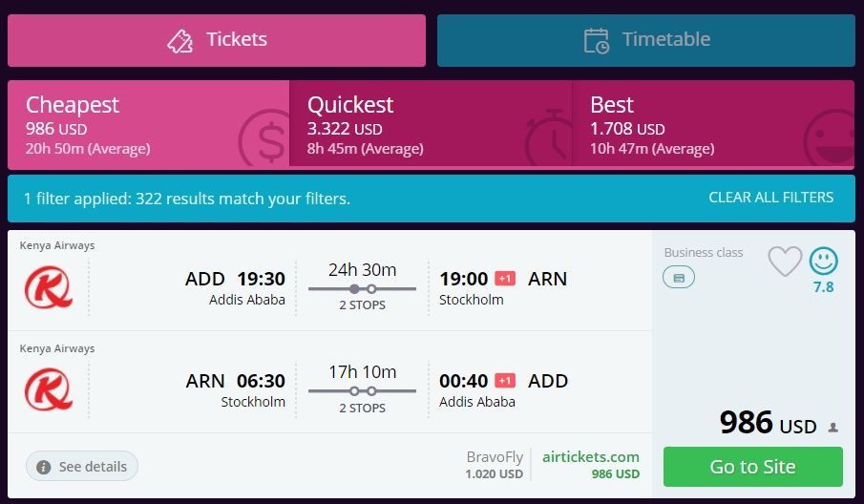
Task: Sort results by Cheapest
Action: [x=148, y=125]
